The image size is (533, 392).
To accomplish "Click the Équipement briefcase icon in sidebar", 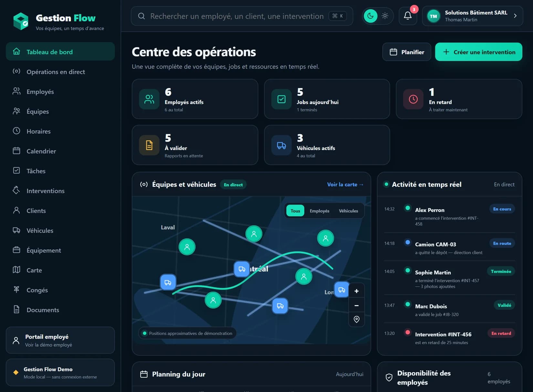I will tap(16, 250).
